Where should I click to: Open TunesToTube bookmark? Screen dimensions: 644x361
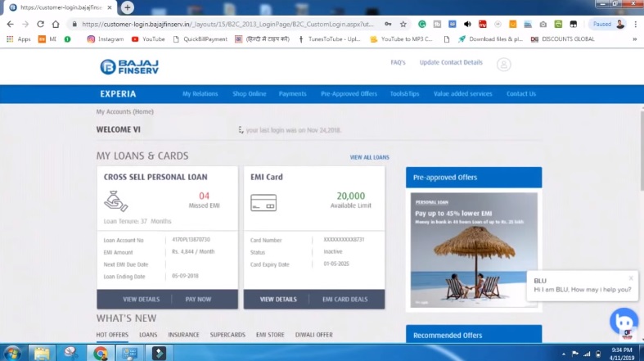pos(329,39)
